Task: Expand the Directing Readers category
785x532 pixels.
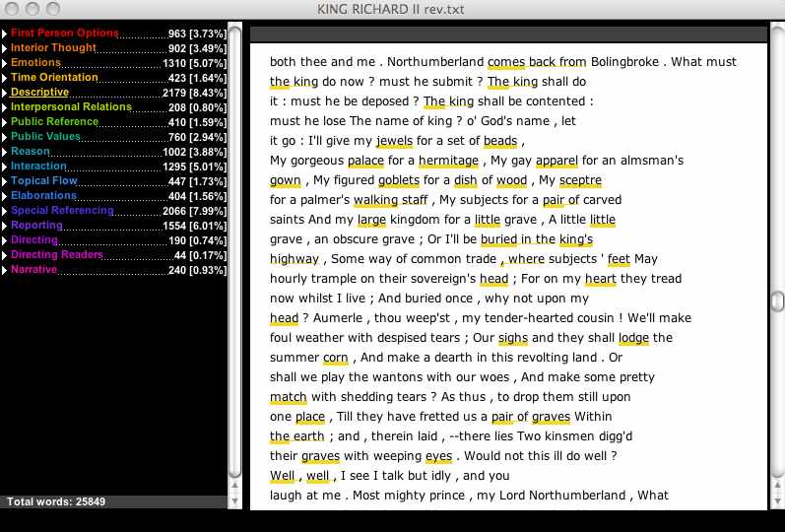Action: pos(5,255)
